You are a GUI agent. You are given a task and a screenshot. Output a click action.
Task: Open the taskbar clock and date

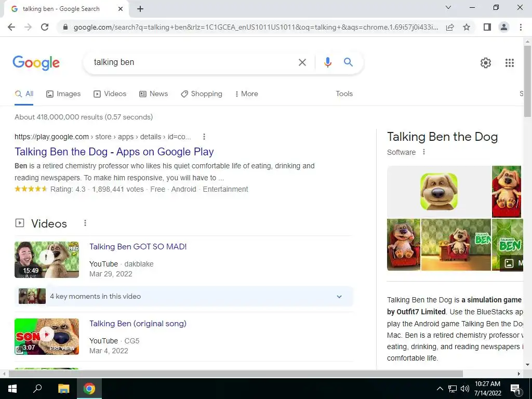pos(487,389)
